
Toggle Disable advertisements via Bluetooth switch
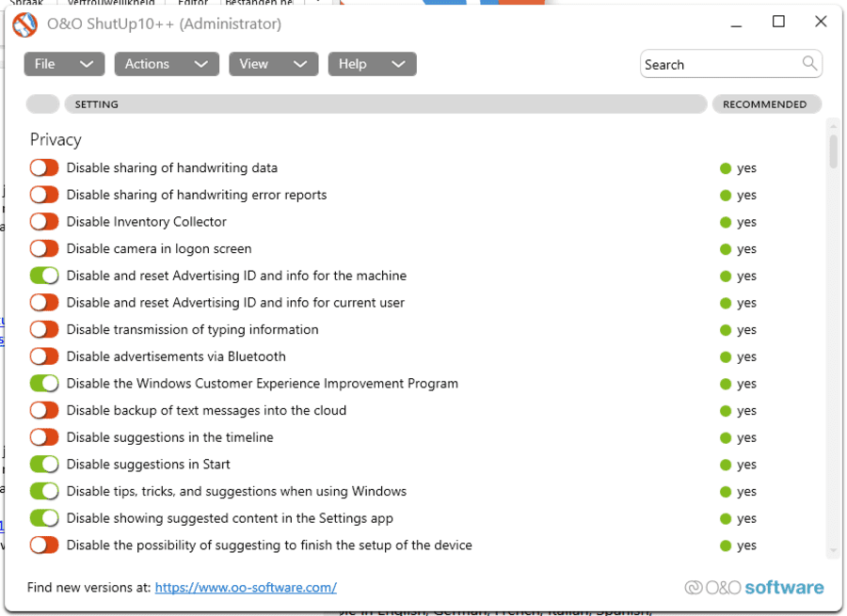pos(44,356)
